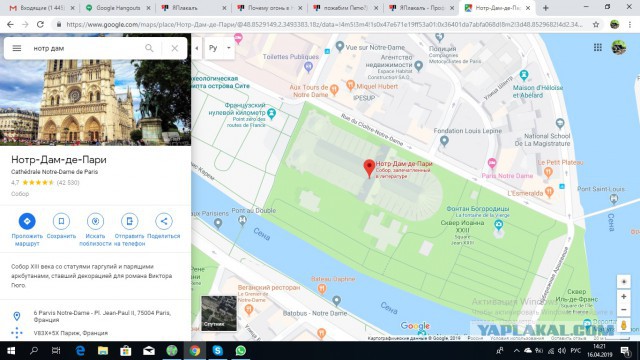640x360 pixels.
Task: Click the red Notre-Dame map pin
Action: 369,168
